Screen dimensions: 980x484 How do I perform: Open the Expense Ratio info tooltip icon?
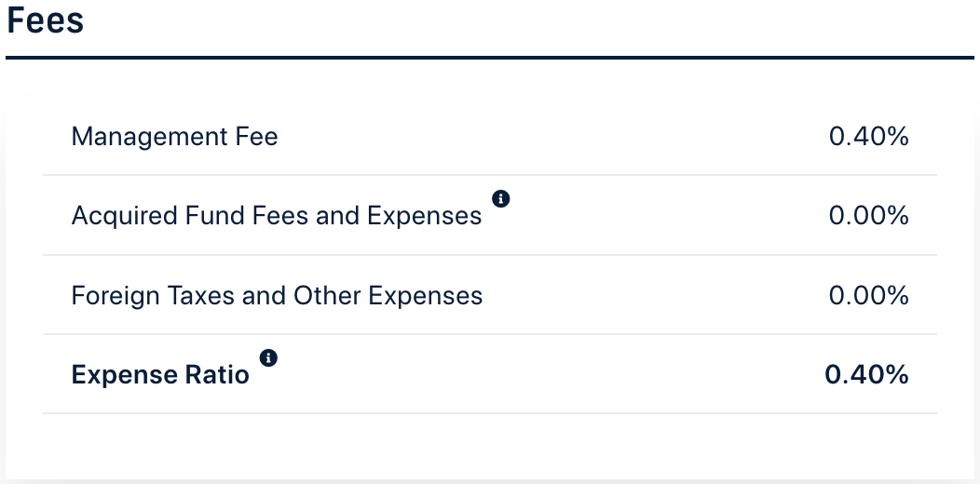[x=268, y=357]
